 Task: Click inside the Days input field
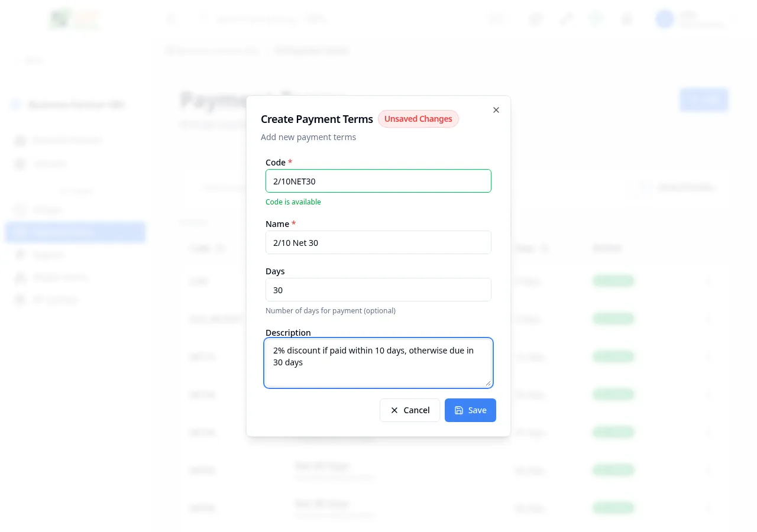pos(378,290)
